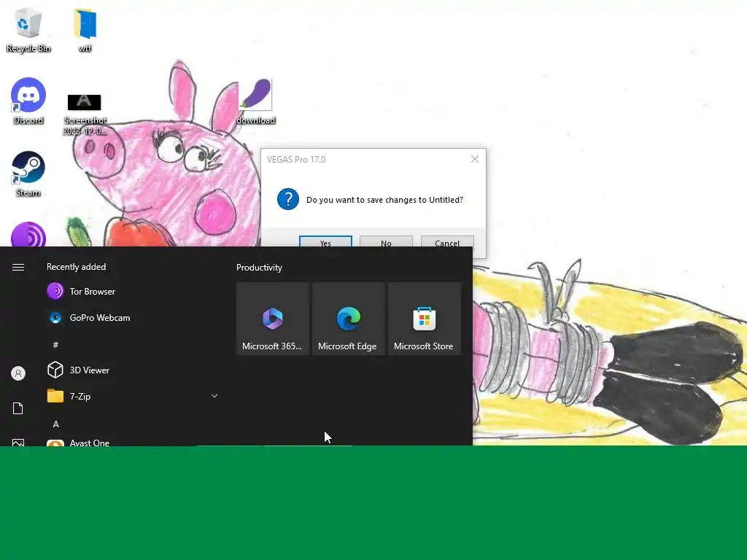Click Yes in VEGAS Pro save dialog

pyautogui.click(x=325, y=241)
